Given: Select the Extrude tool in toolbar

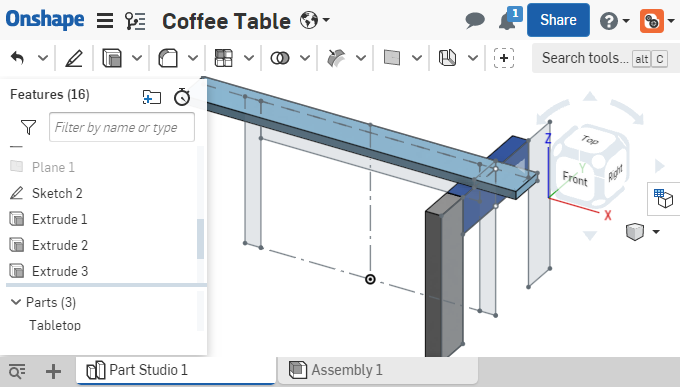Looking at the screenshot, I should coord(112,58).
